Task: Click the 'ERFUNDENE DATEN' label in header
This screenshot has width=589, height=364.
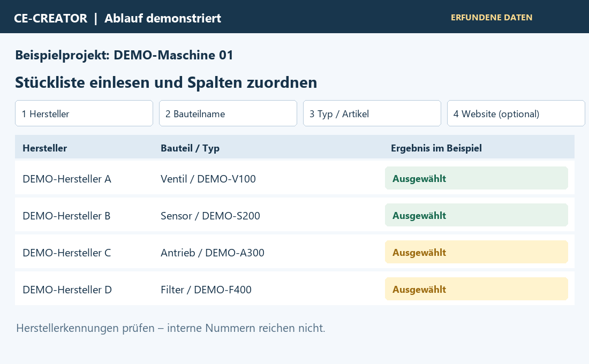Action: (x=492, y=17)
